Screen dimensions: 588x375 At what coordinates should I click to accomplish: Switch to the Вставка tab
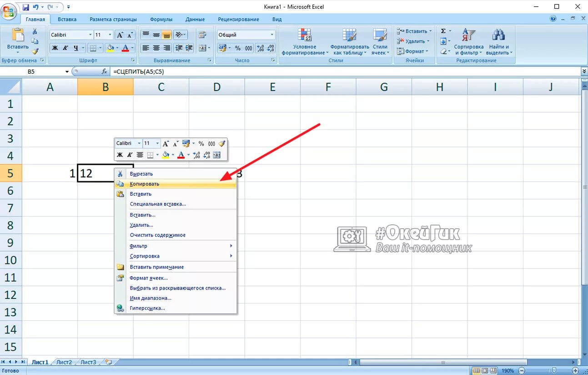point(67,19)
